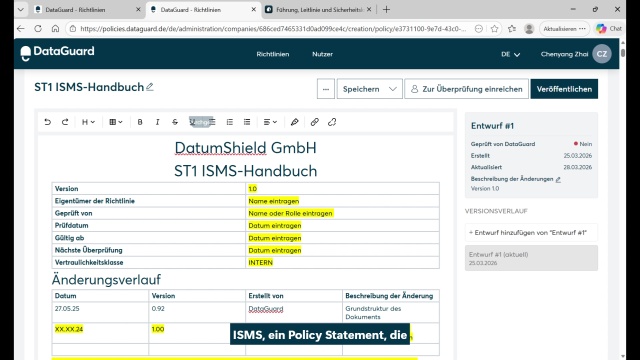Expand the Speichern dropdown arrow
This screenshot has width=640, height=360.
pyautogui.click(x=393, y=89)
